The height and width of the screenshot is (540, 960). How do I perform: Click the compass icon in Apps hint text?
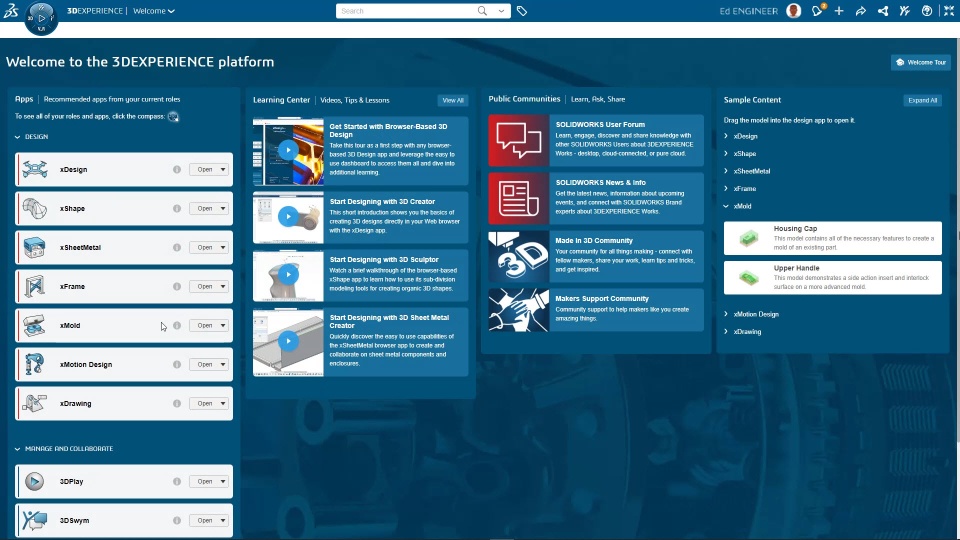pos(173,117)
